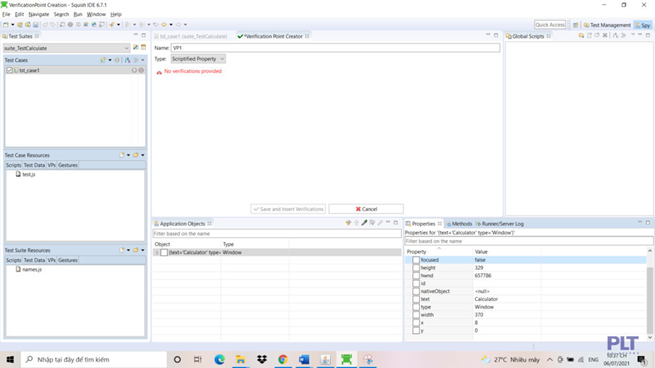
Task: Click the Squish IDE green taskbar icon
Action: (x=346, y=359)
